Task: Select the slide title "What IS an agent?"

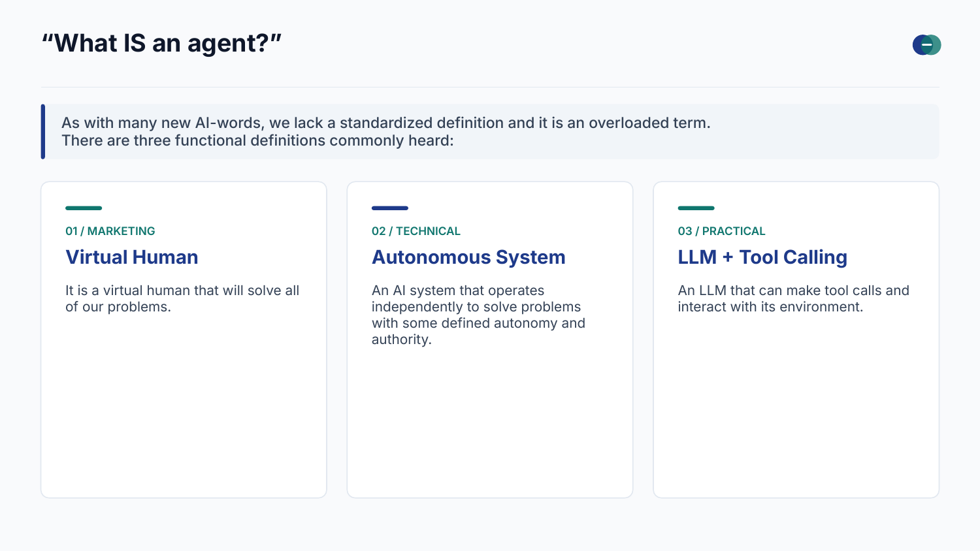Action: coord(161,44)
